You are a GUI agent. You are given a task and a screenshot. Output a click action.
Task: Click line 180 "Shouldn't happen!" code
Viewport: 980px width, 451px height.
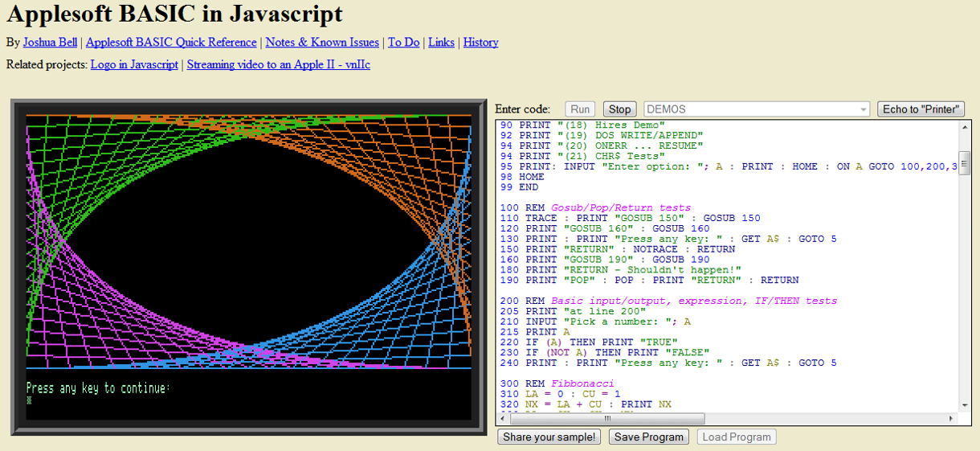[621, 270]
